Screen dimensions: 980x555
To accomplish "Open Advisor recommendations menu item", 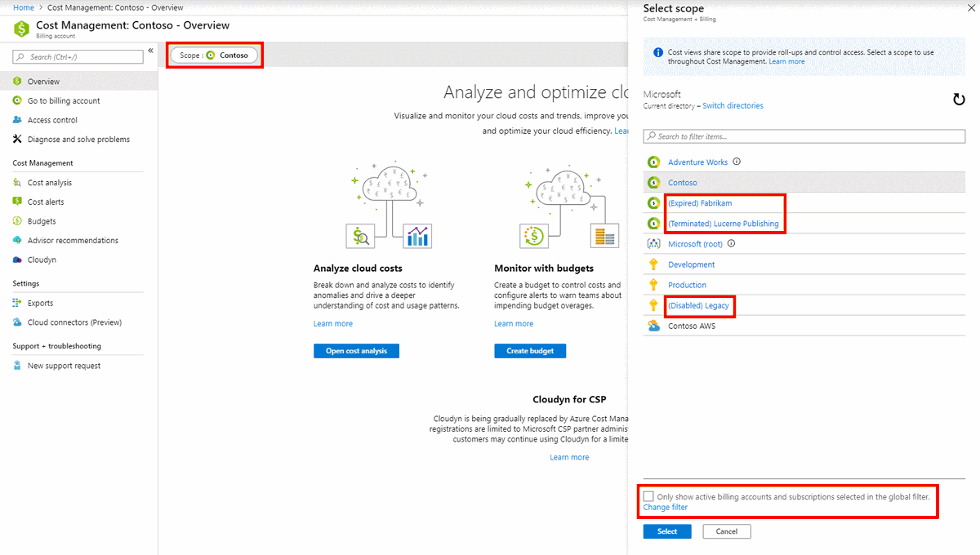I will [x=73, y=240].
